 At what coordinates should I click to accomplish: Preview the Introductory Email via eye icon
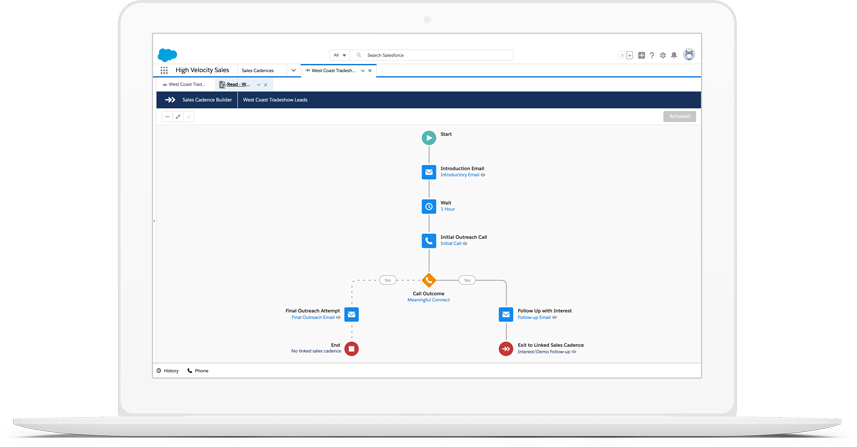(x=483, y=175)
